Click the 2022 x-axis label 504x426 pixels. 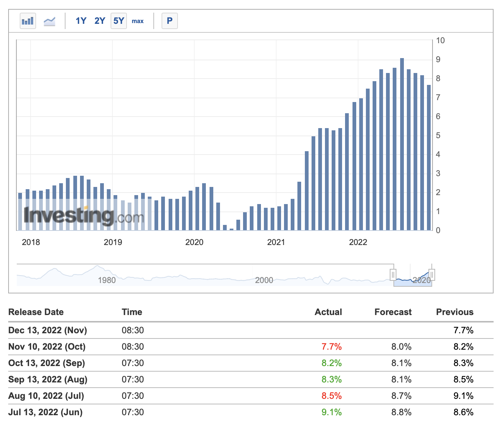tap(358, 242)
